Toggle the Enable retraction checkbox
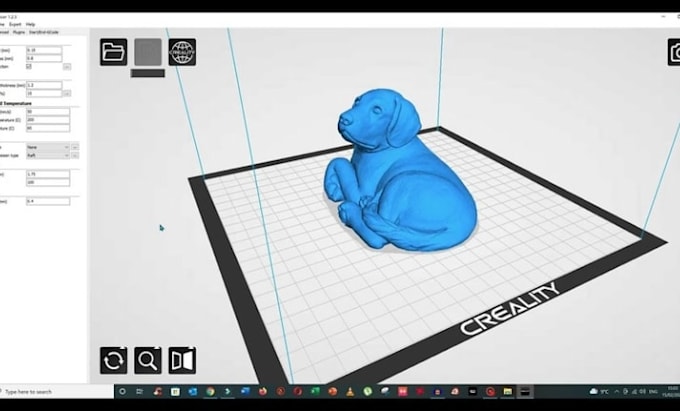 point(29,66)
